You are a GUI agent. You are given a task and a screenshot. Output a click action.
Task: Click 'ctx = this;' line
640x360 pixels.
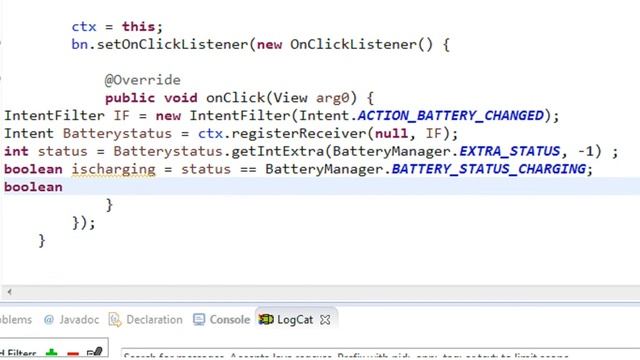point(117,27)
